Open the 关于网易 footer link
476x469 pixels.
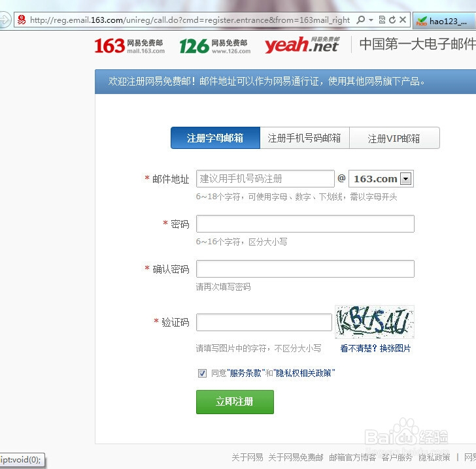click(x=247, y=457)
